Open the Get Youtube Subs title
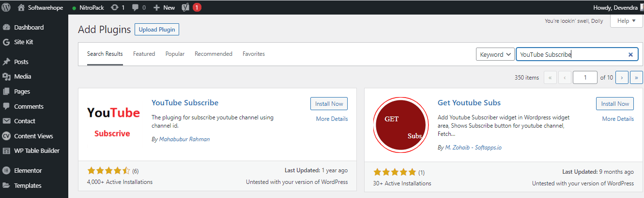 (469, 103)
